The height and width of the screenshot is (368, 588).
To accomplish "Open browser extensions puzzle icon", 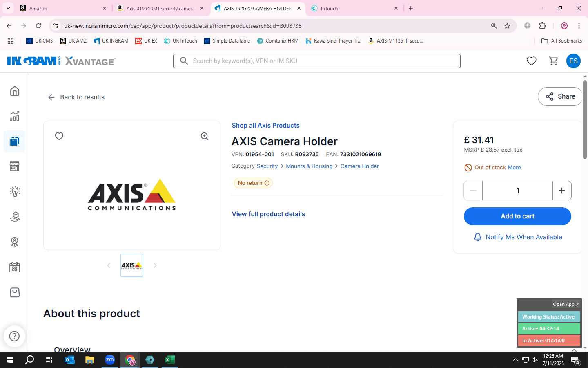I will pyautogui.click(x=543, y=26).
